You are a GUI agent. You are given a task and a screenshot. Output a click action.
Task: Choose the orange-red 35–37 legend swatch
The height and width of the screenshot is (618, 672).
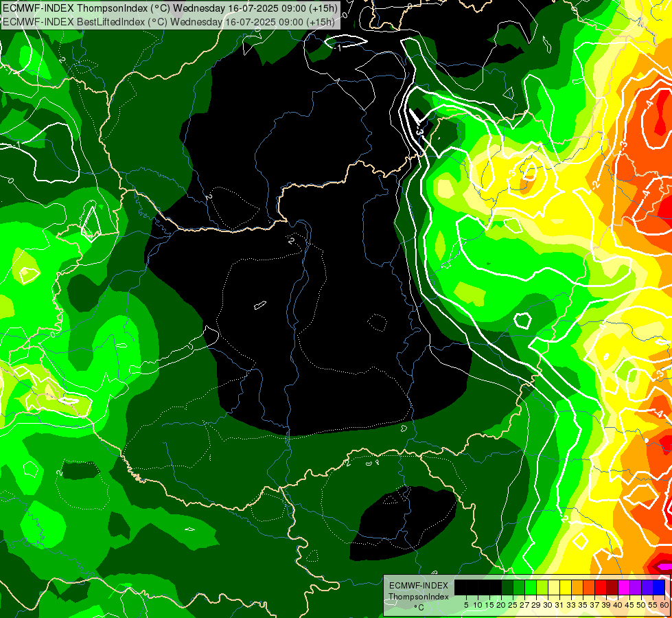589,587
